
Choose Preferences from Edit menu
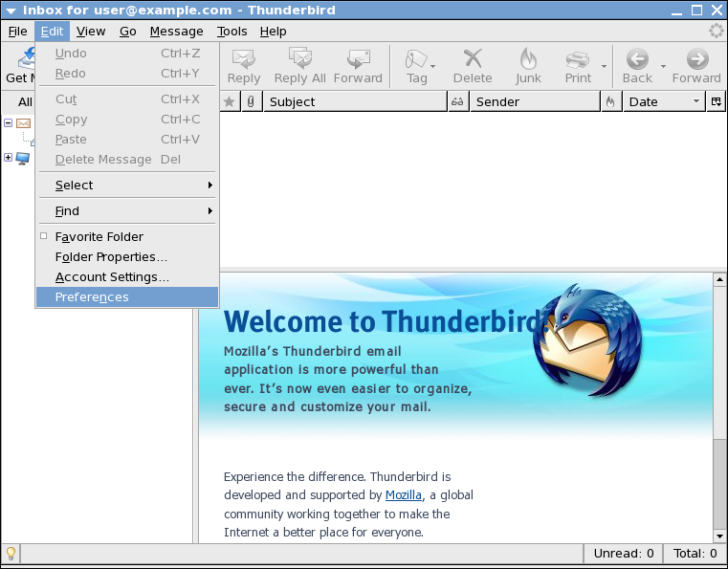(x=126, y=297)
